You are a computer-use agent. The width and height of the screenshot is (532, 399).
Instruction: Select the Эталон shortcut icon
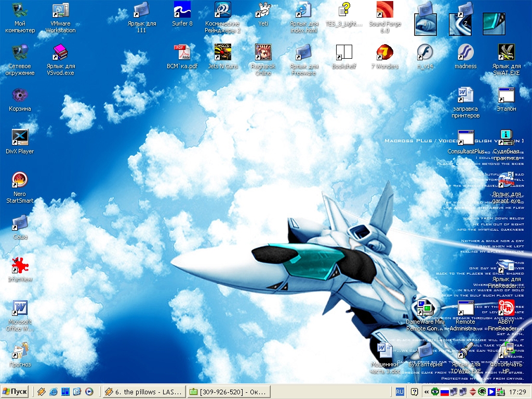click(x=506, y=100)
